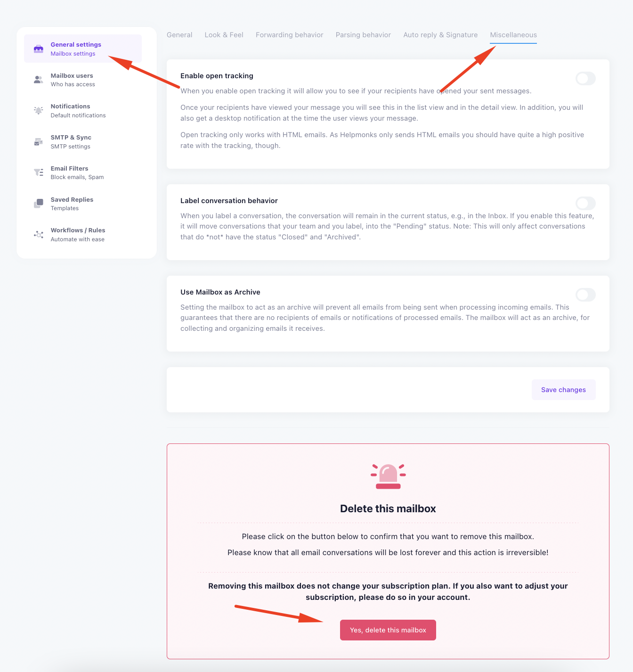633x672 pixels.
Task: Click the Workflows / Rules icon
Action: coord(39,235)
